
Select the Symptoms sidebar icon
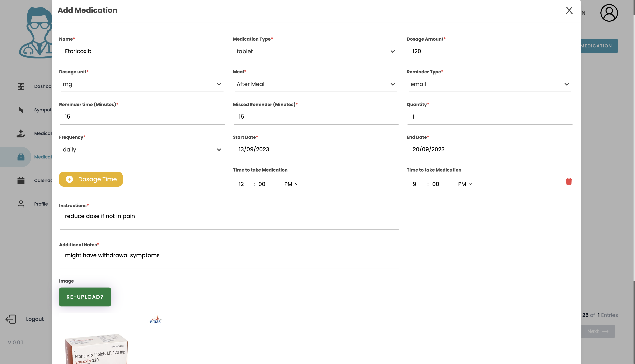(21, 110)
